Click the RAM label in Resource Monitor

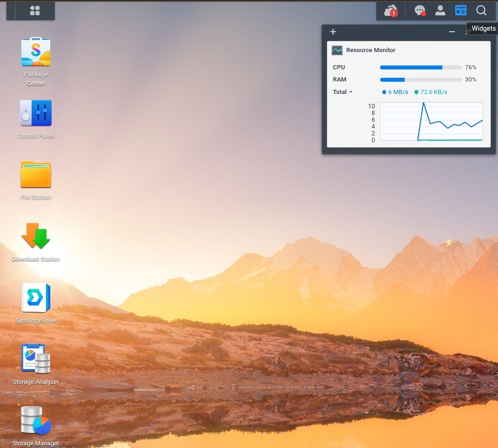[339, 80]
